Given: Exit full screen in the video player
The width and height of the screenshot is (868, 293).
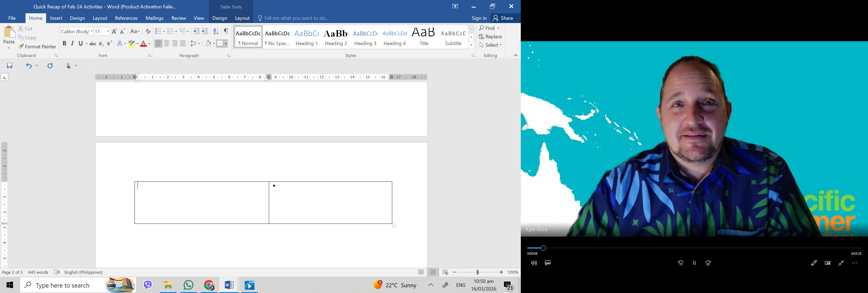Looking at the screenshot, I should click(841, 263).
